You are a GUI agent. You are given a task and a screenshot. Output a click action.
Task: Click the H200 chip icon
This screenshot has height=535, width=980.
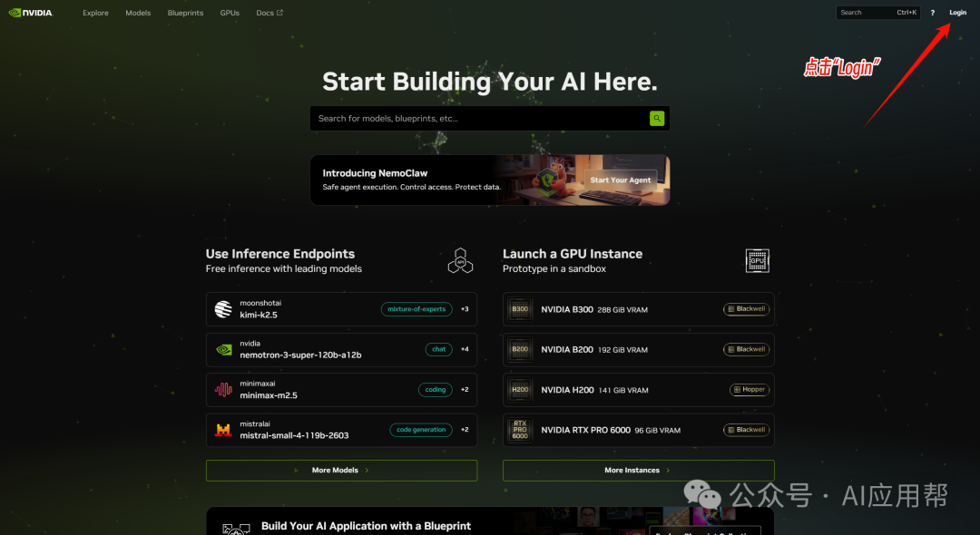click(x=520, y=390)
